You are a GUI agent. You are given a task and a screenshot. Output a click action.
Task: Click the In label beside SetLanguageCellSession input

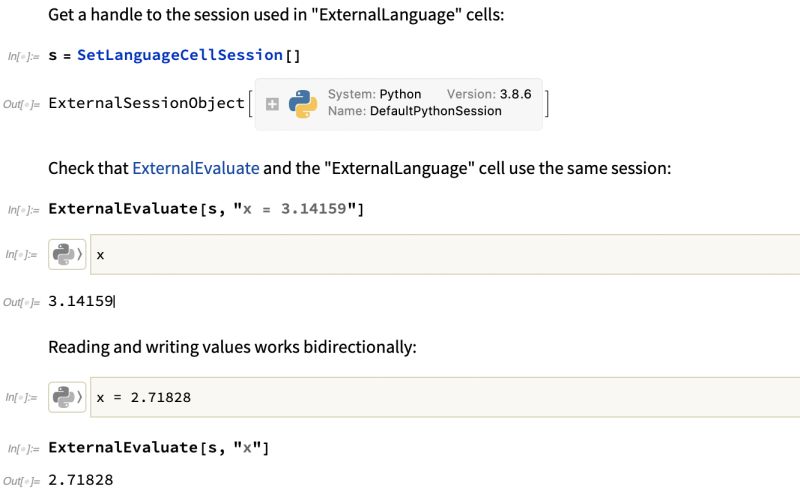click(22, 56)
